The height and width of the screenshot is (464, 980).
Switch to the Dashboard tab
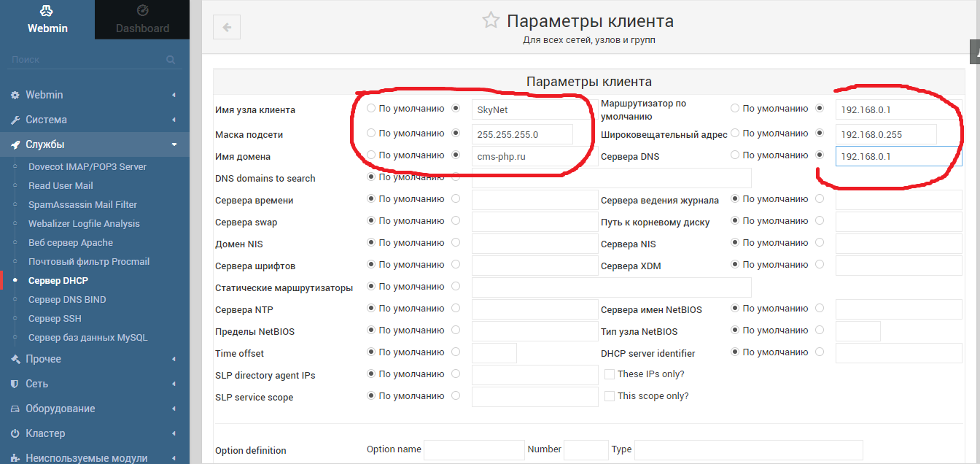(x=142, y=20)
